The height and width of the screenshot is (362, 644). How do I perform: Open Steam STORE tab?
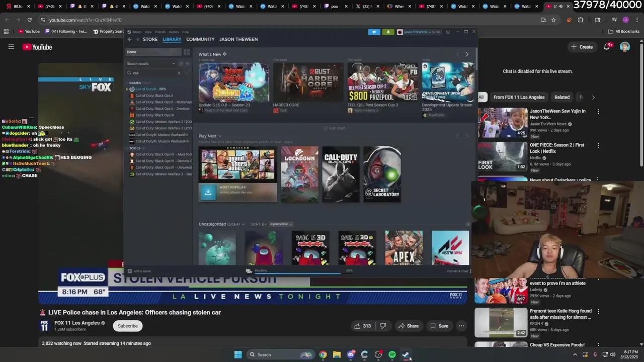pos(150,39)
